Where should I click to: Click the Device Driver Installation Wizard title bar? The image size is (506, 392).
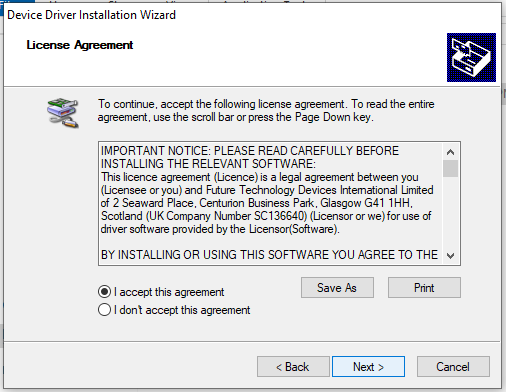pos(252,15)
